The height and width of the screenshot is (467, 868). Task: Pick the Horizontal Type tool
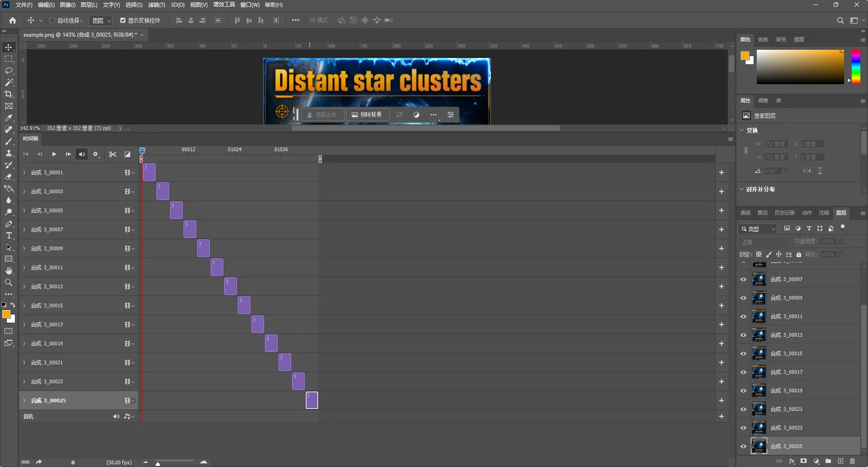point(9,235)
